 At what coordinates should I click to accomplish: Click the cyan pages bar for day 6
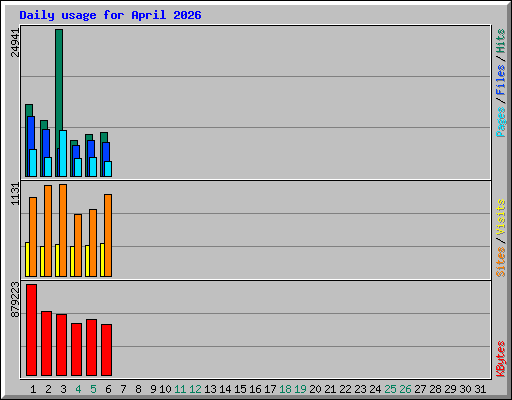pyautogui.click(x=108, y=169)
